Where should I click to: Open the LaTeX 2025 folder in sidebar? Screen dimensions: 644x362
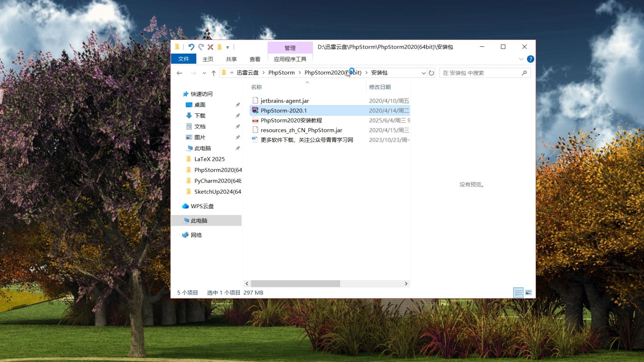[x=210, y=159]
